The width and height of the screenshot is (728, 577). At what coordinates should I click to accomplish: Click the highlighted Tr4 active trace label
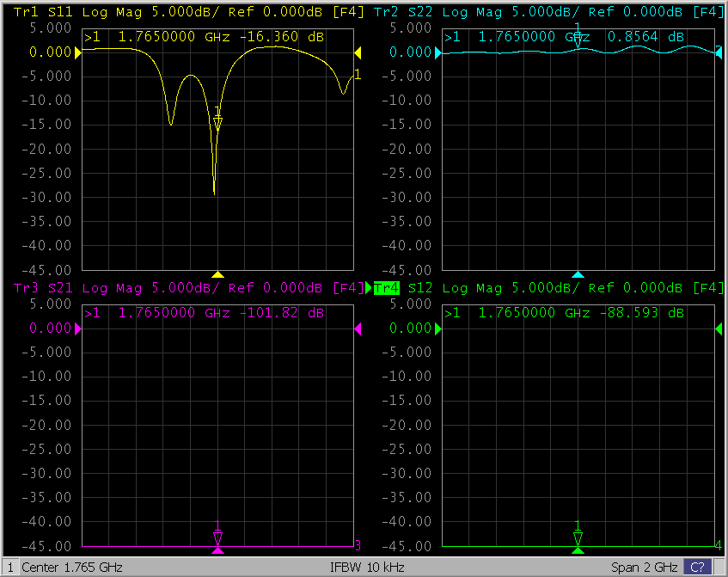click(387, 287)
